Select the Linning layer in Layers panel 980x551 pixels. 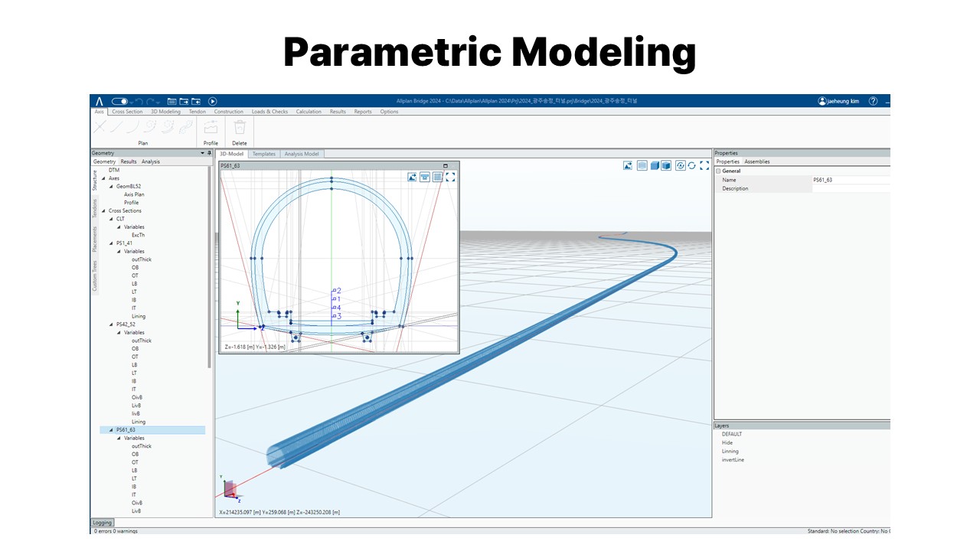tap(730, 452)
